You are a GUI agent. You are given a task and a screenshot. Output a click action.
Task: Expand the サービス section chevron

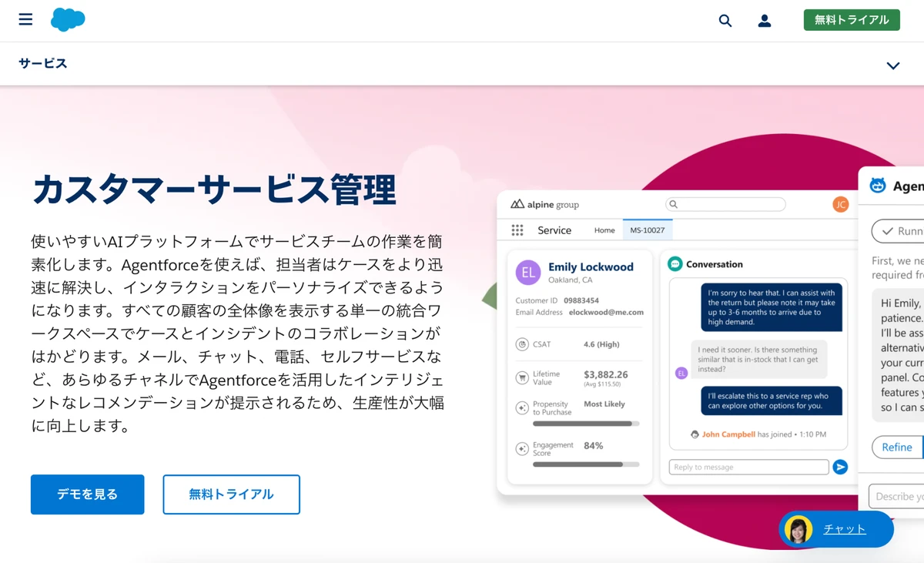(893, 65)
